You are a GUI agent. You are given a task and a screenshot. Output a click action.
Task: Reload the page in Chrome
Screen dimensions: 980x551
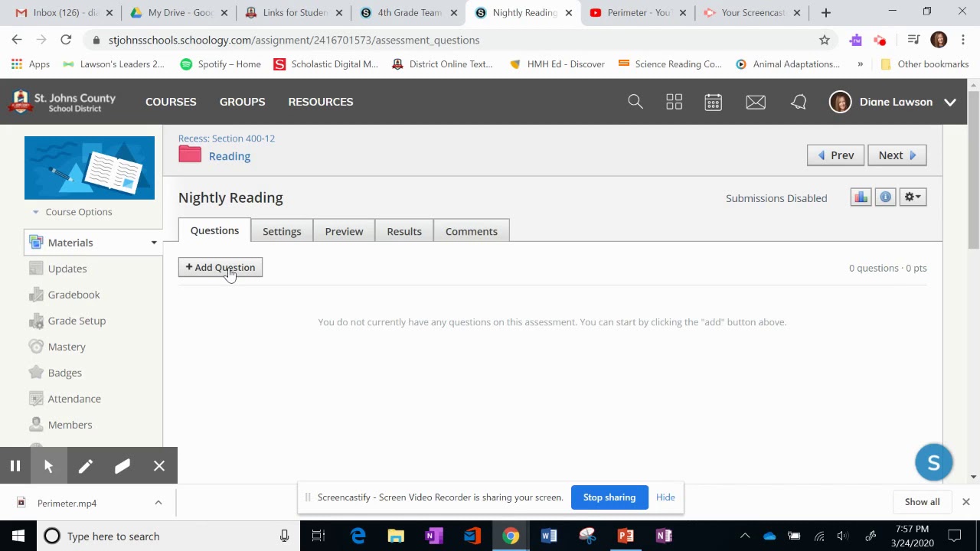pos(66,40)
